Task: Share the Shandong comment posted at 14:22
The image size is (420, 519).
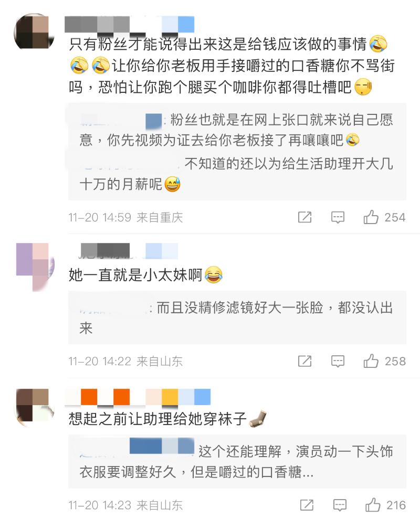Action: click(304, 361)
